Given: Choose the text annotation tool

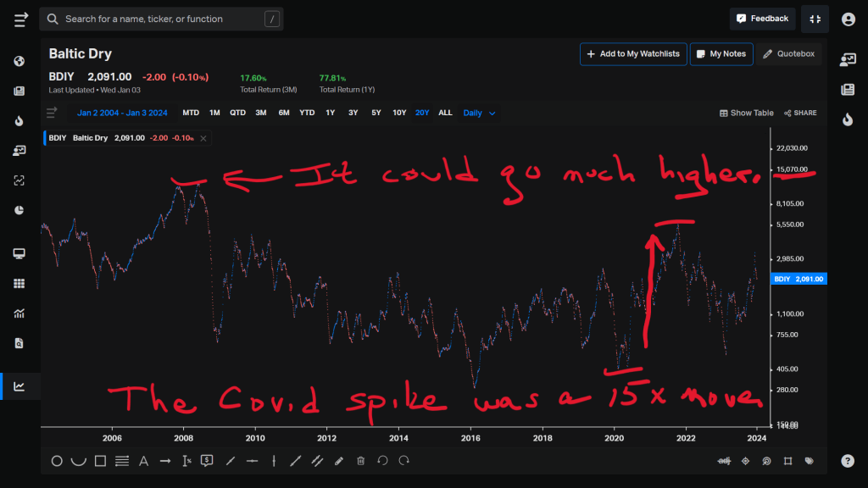Looking at the screenshot, I should tap(143, 461).
